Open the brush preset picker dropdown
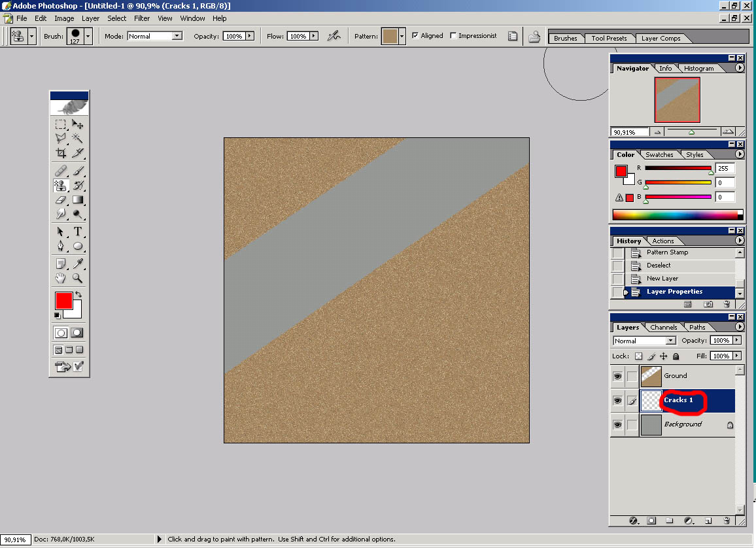Viewport: 756px width, 548px height. [x=88, y=37]
